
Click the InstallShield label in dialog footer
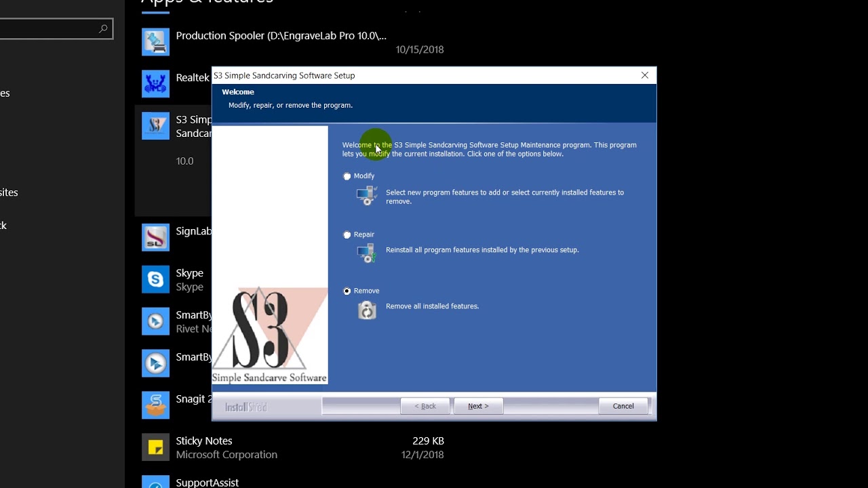(246, 407)
